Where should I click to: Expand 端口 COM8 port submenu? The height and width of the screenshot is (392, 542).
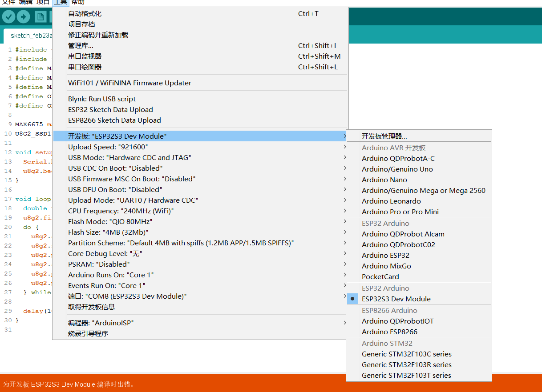click(x=200, y=296)
